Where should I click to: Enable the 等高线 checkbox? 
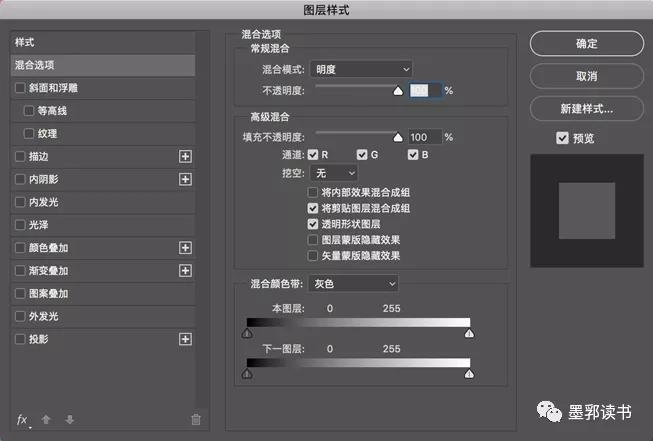[29, 111]
